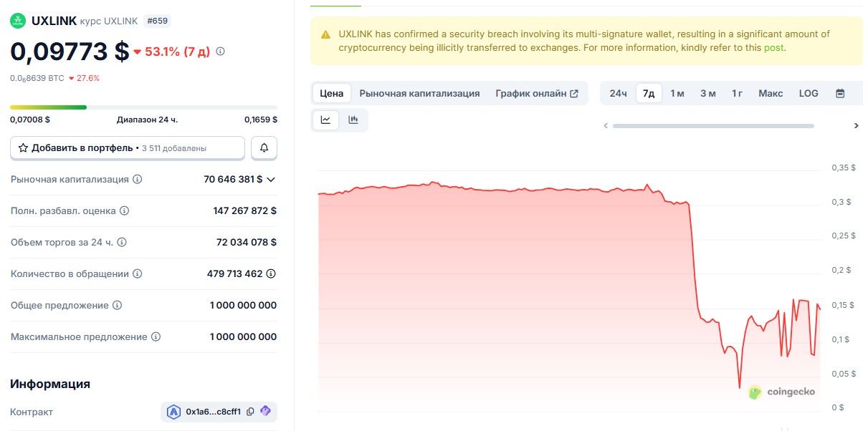Click the Информация section heading
868x431 pixels.
pyautogui.click(x=50, y=384)
